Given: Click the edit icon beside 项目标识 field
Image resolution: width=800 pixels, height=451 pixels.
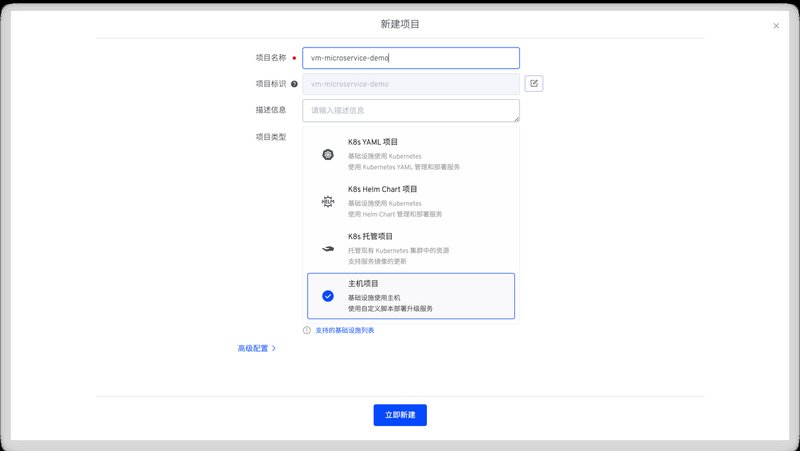Looking at the screenshot, I should (534, 84).
